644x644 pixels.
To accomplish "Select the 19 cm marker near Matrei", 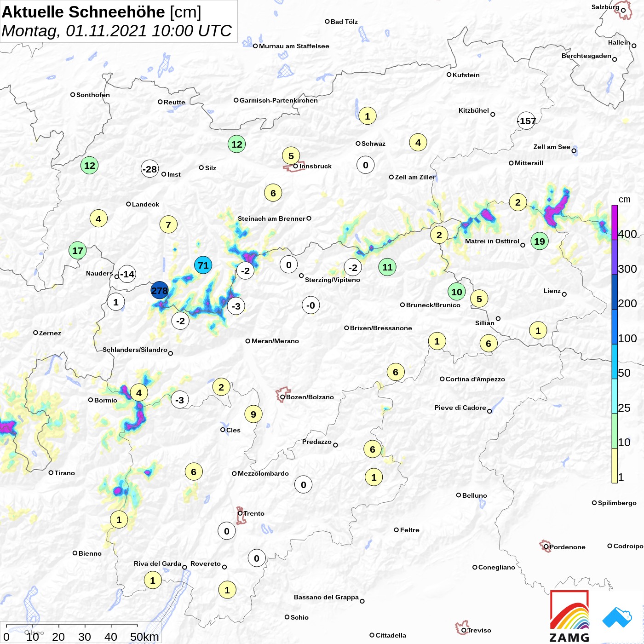I will click(x=540, y=241).
